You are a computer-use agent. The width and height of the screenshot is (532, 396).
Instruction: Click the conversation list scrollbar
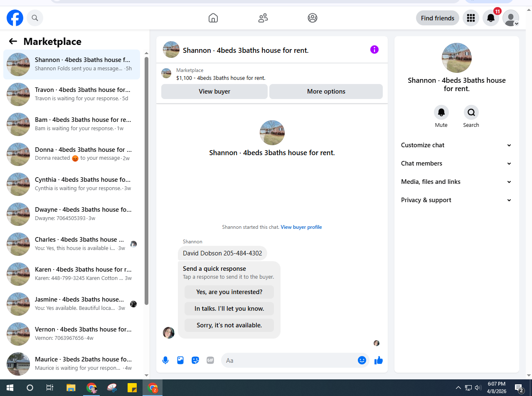click(x=146, y=181)
